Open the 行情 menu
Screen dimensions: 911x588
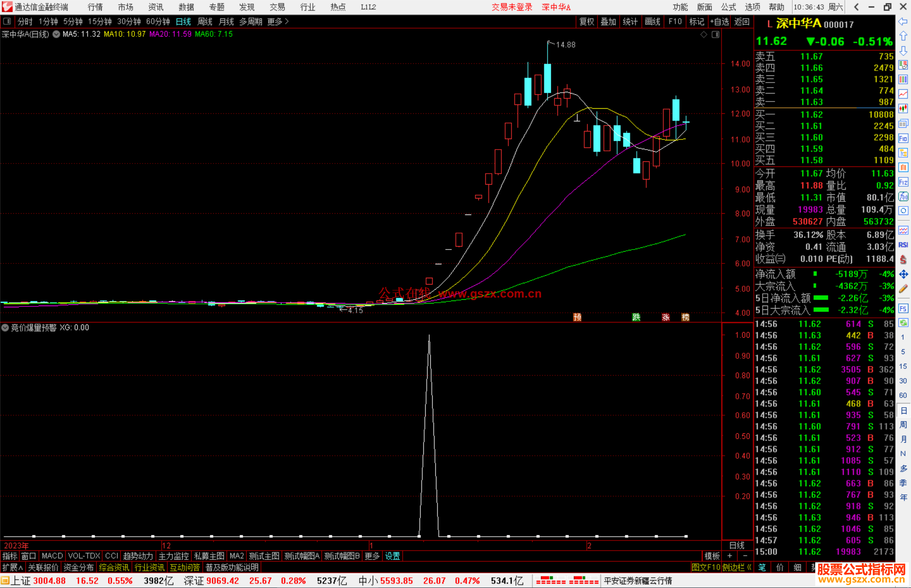click(x=95, y=7)
